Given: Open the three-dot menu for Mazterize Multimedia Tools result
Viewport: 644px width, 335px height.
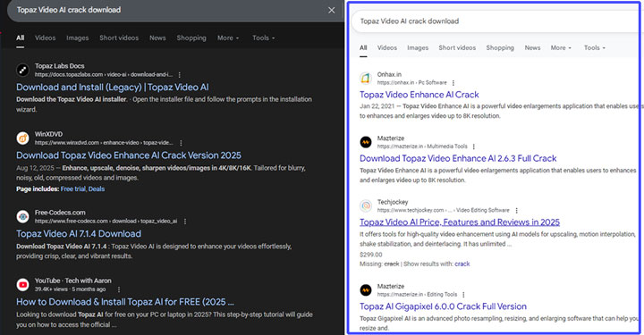Looking at the screenshot, I should (x=473, y=147).
